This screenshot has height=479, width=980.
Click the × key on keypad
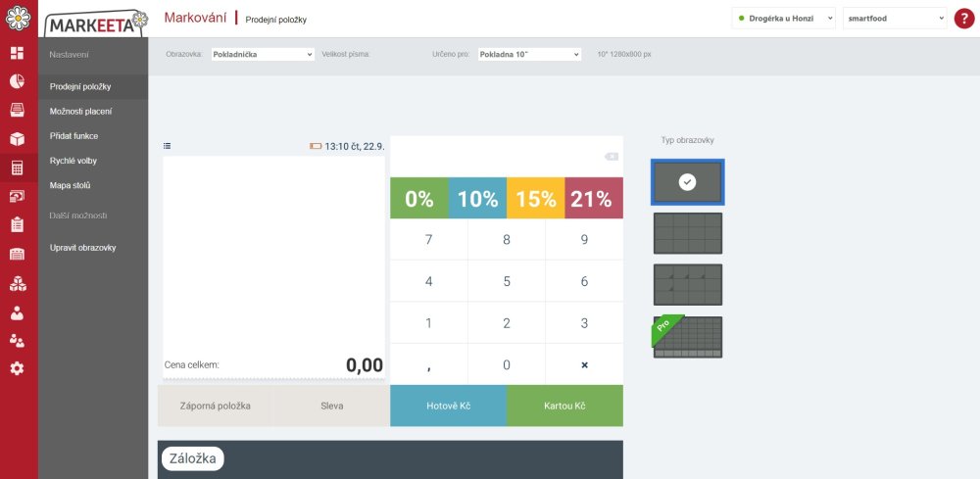click(x=584, y=364)
